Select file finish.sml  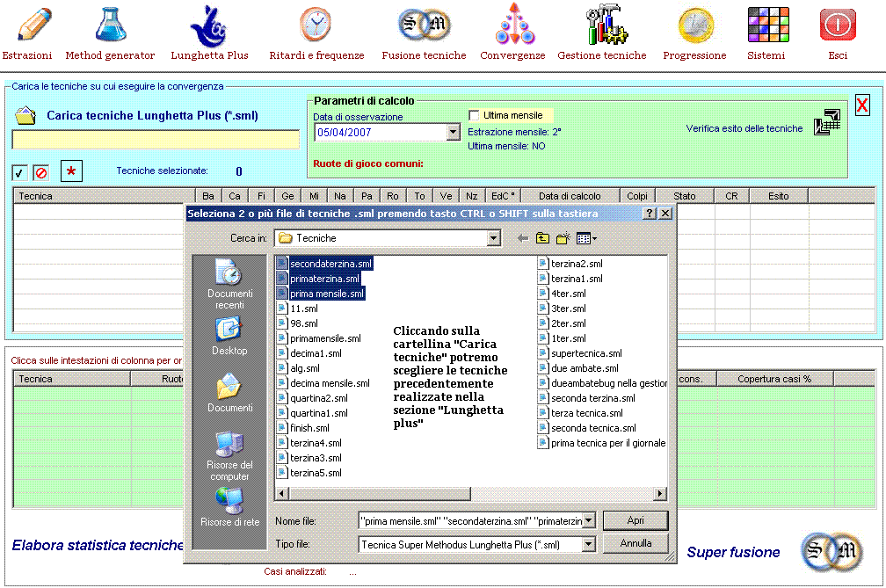click(x=303, y=428)
